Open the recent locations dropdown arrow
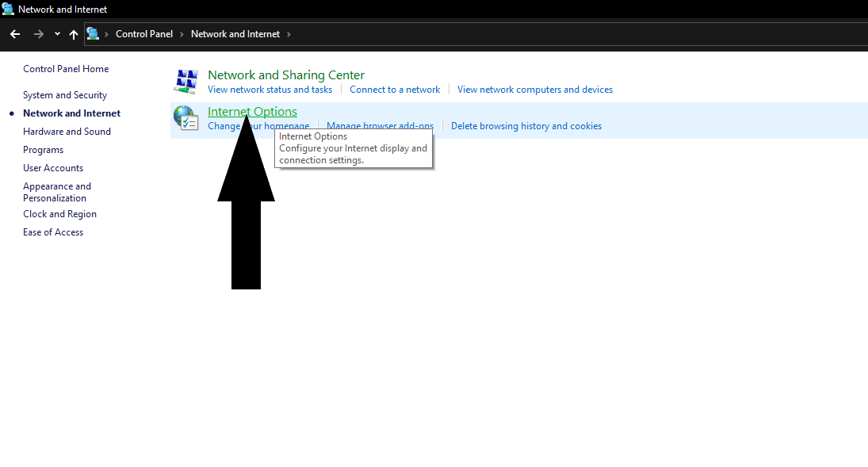This screenshot has width=868, height=467. pyautogui.click(x=57, y=34)
